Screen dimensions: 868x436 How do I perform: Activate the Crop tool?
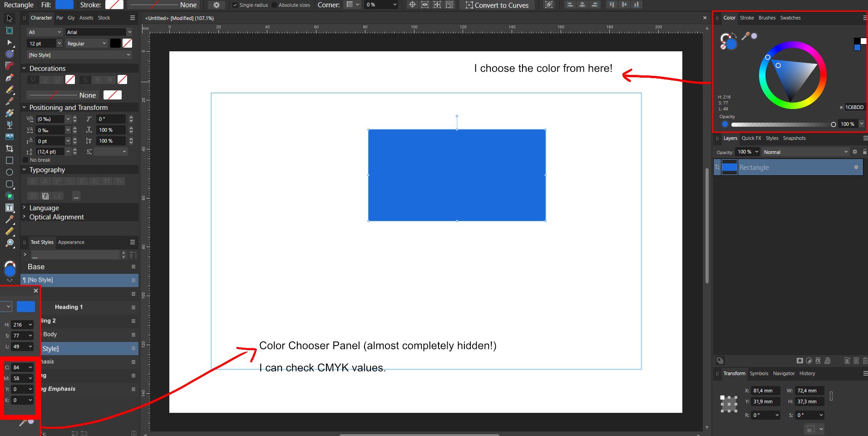point(10,149)
